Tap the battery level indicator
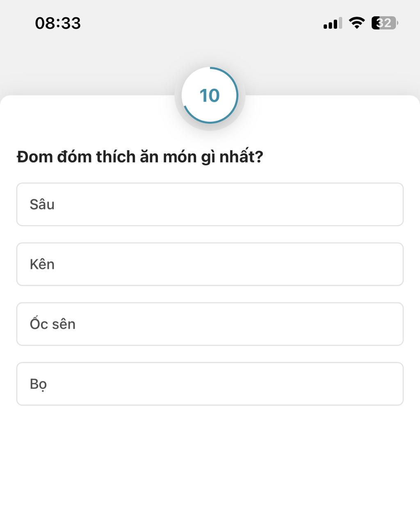 coord(385,23)
